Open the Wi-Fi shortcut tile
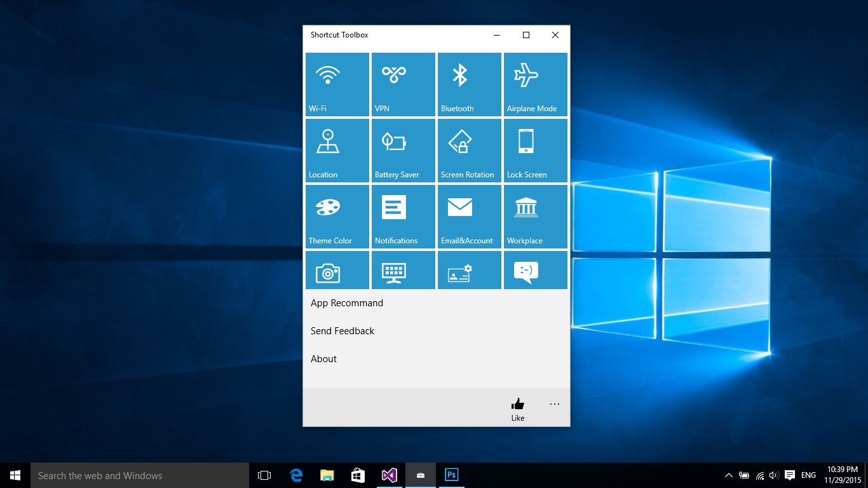Viewport: 868px width, 488px height. click(x=337, y=85)
